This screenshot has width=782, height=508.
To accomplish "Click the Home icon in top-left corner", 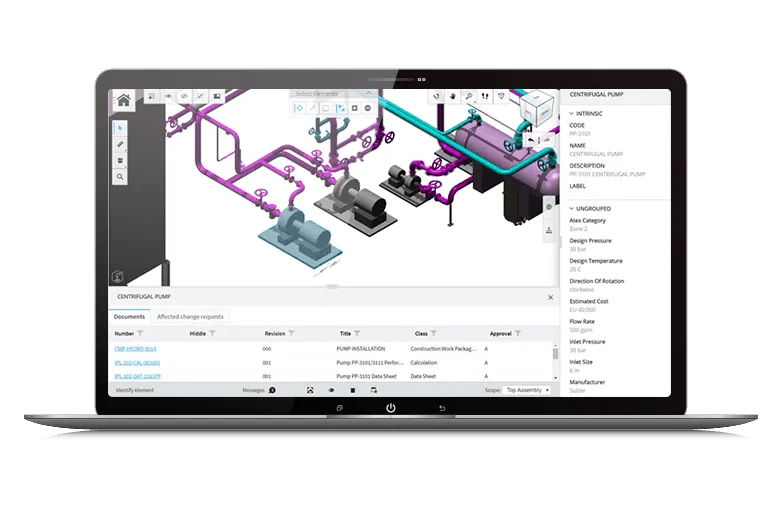I will [123, 100].
